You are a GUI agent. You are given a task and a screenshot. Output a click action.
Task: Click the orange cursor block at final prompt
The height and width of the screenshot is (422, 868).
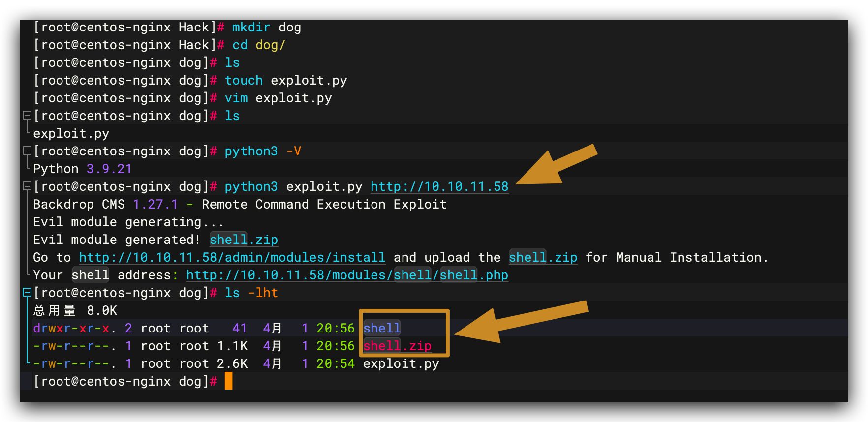point(228,381)
